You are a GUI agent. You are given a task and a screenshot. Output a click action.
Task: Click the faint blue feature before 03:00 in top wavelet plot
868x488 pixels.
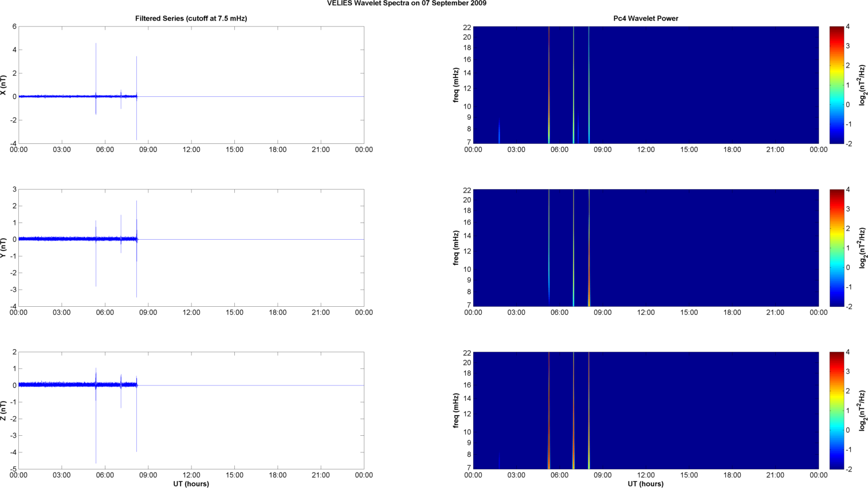click(499, 133)
